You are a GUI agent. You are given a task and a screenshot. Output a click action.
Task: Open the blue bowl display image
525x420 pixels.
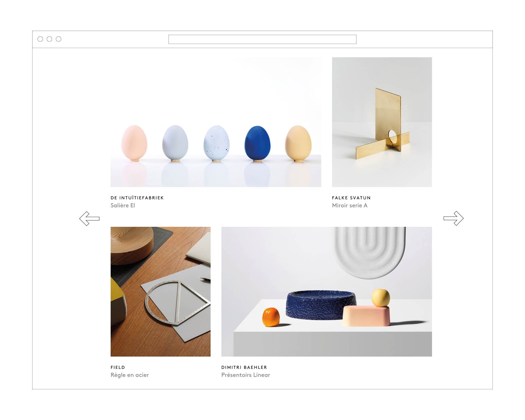point(327,292)
